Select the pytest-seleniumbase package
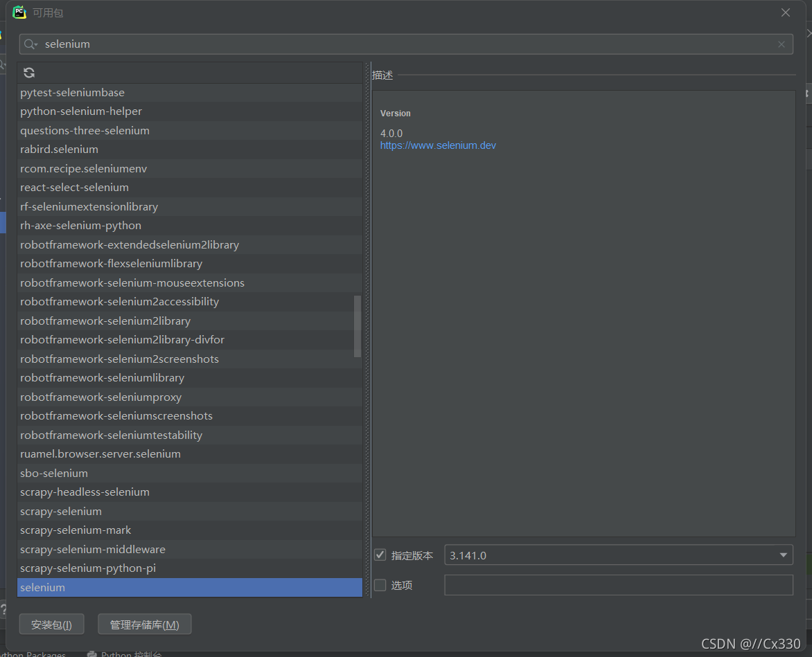 pos(190,93)
